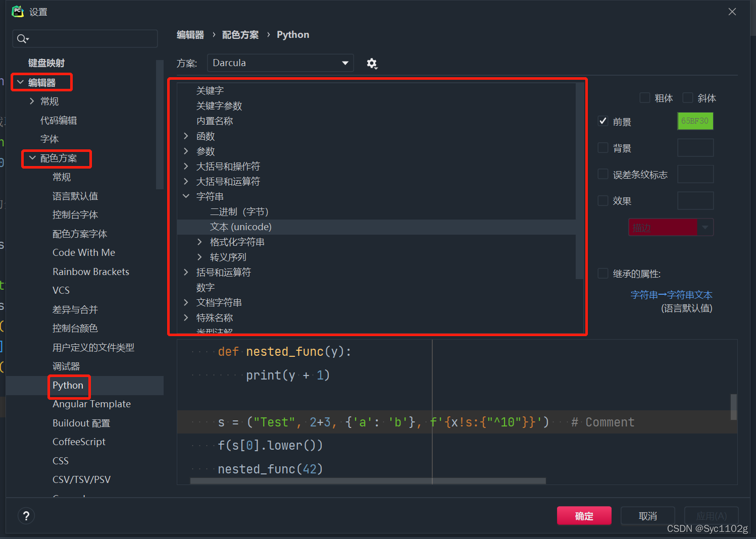Select 差异与合并 in the sidebar
This screenshot has width=756, height=539.
pyautogui.click(x=75, y=309)
